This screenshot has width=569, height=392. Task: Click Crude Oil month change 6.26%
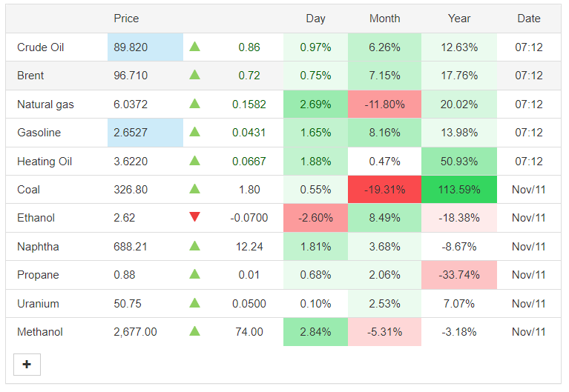385,47
